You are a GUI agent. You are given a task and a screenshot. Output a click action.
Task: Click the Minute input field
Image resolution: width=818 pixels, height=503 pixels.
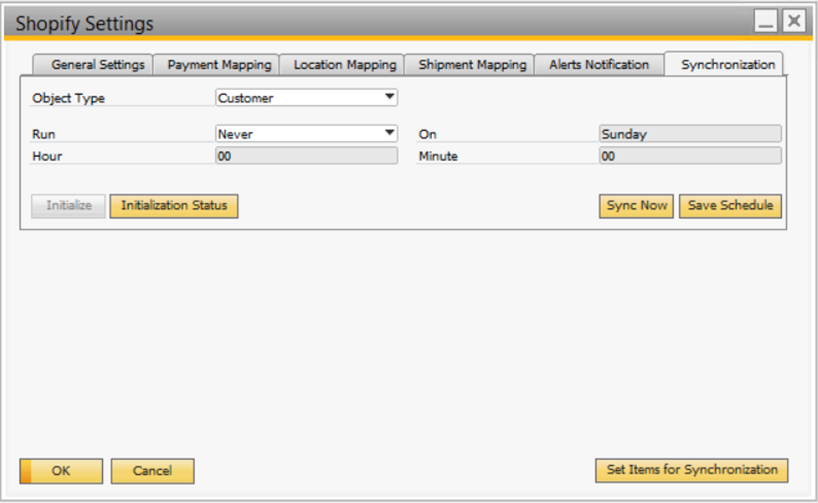coord(689,156)
